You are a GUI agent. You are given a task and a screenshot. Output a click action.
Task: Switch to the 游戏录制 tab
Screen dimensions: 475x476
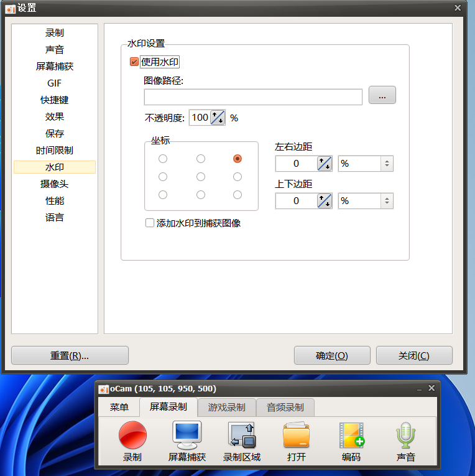click(226, 408)
